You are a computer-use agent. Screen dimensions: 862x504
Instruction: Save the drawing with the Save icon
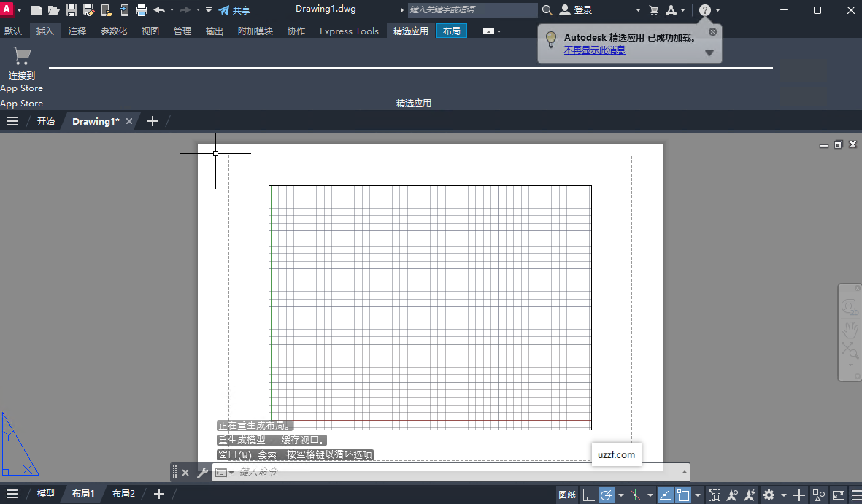pyautogui.click(x=70, y=9)
